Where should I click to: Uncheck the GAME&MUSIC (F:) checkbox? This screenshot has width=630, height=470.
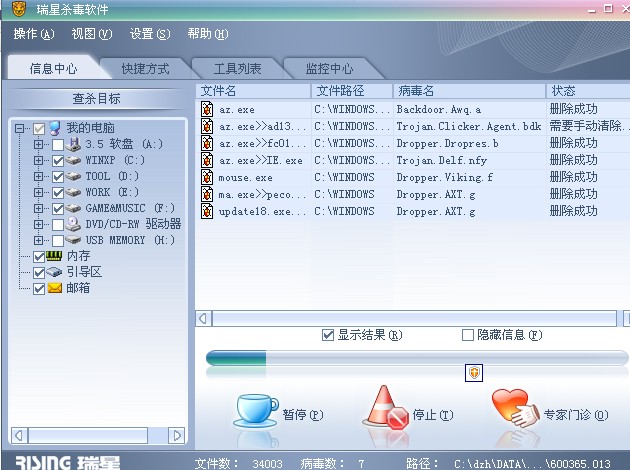click(x=58, y=209)
